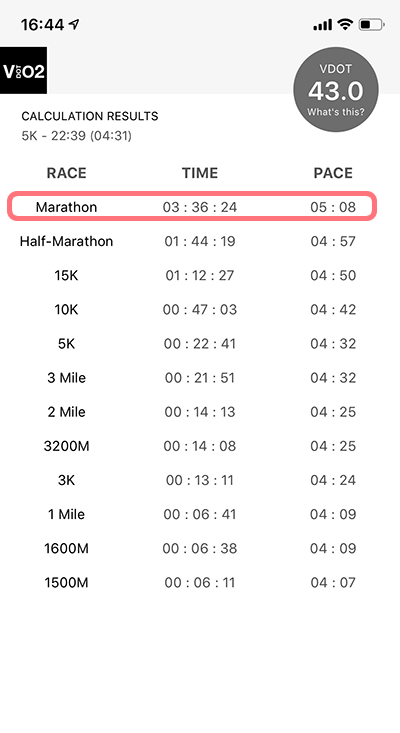
Task: Tap the Wi-Fi status icon
Action: coord(345,24)
